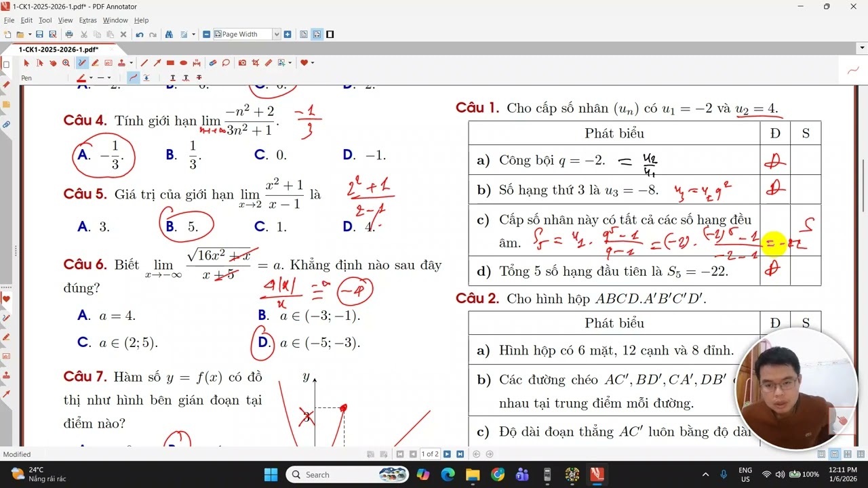Select the Lasso tool

click(226, 62)
